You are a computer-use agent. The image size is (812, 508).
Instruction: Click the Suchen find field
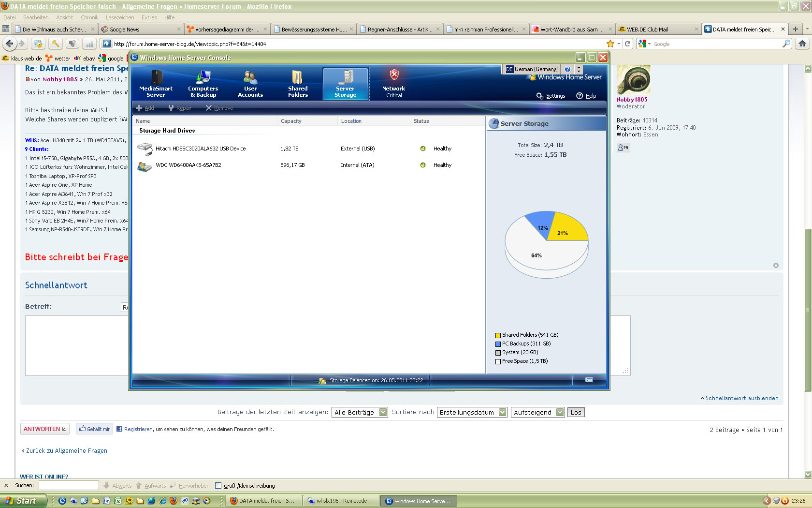click(69, 485)
